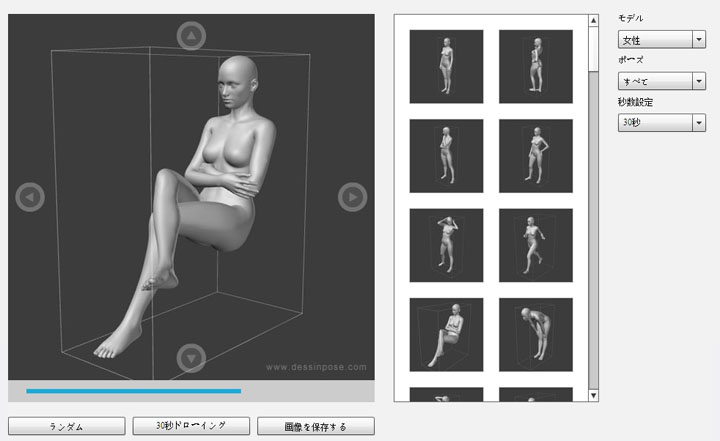The width and height of the screenshot is (720, 441).
Task: Choose the hand-on-hip pose thumbnail in second row
Action: pos(535,156)
